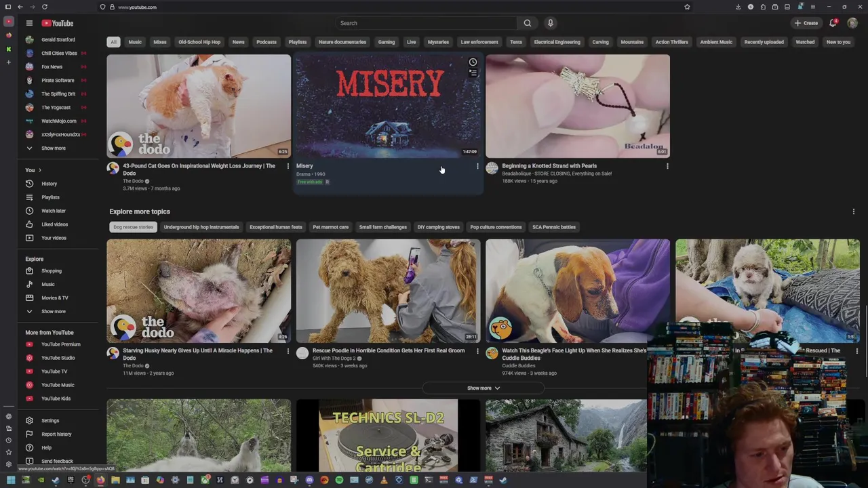The height and width of the screenshot is (488, 868).
Task: Open the Windows Start button
Action: pyautogui.click(x=11, y=481)
